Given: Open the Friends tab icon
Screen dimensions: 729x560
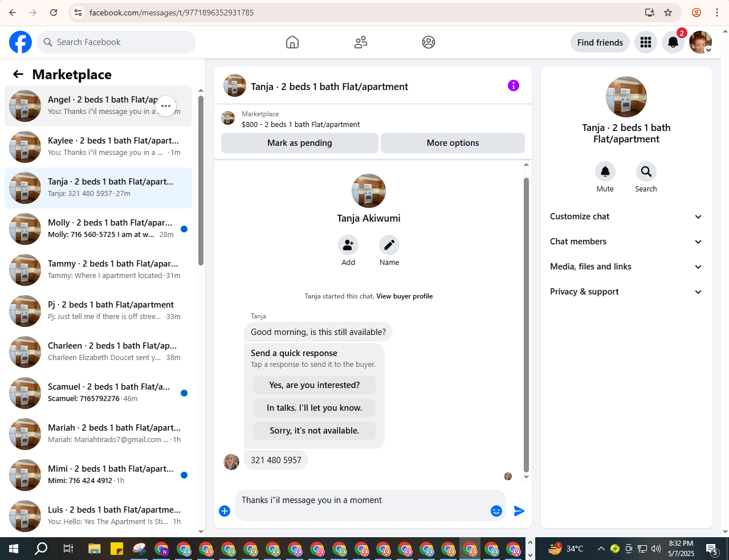Looking at the screenshot, I should pyautogui.click(x=361, y=42).
